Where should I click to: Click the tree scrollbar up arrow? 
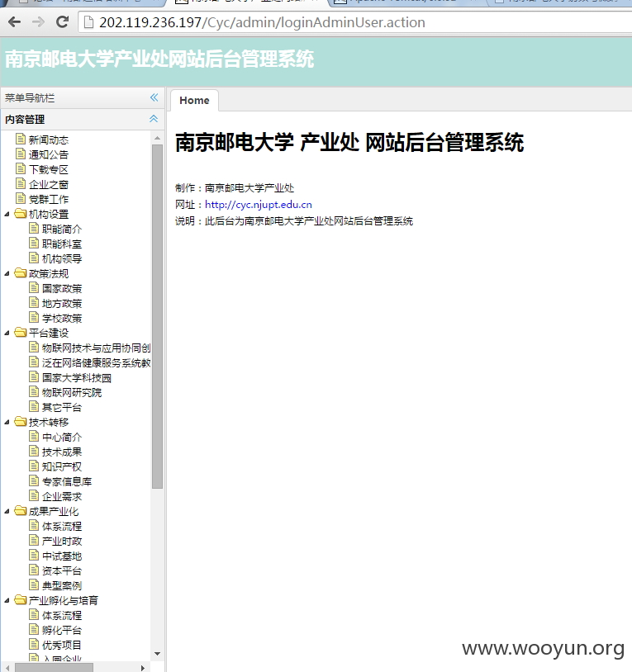157,138
